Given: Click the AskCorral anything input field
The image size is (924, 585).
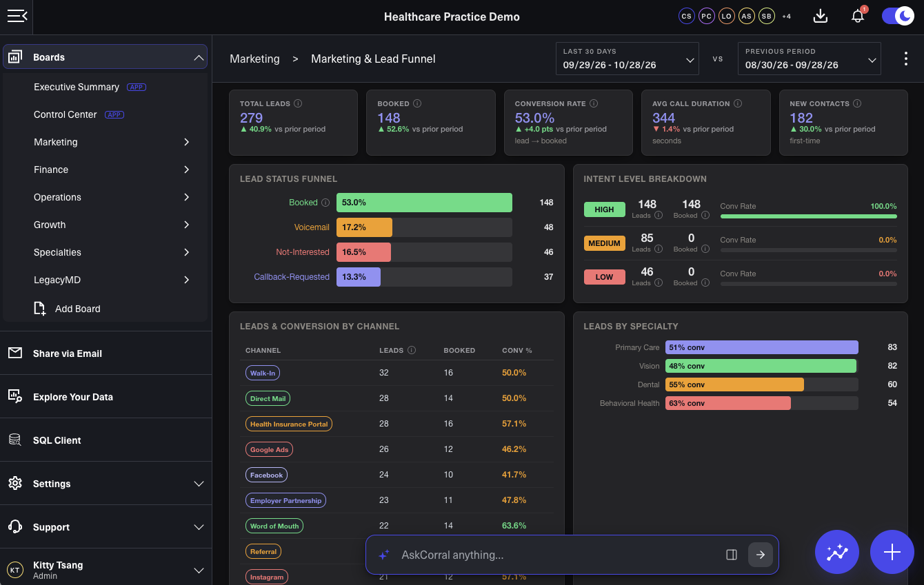Looking at the screenshot, I should (559, 555).
